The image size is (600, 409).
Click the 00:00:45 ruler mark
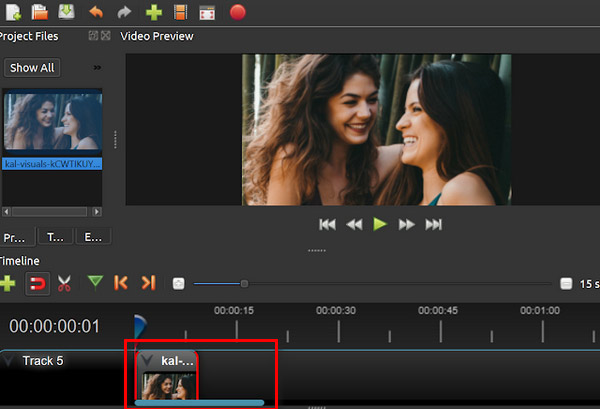(x=438, y=310)
